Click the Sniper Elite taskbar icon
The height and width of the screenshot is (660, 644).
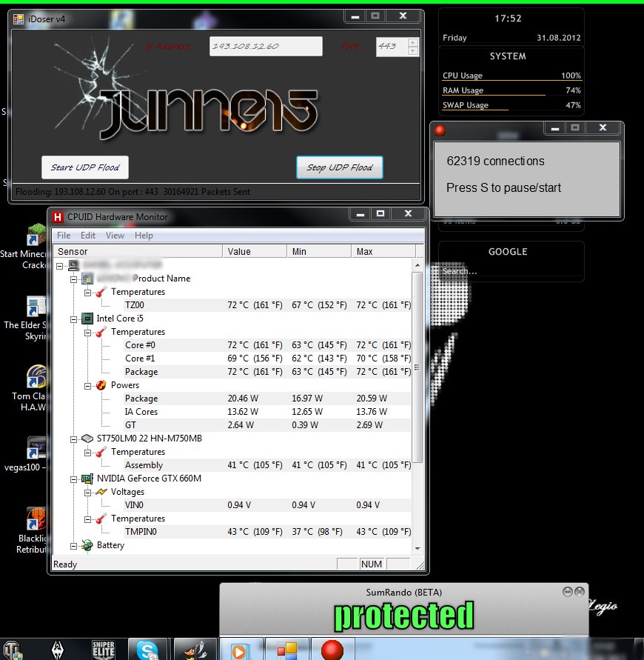103,650
